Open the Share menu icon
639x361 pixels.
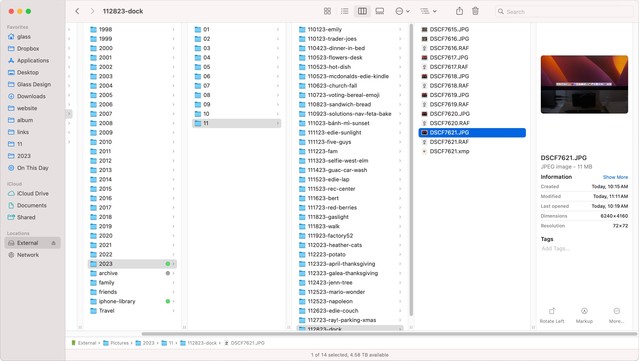tap(459, 11)
